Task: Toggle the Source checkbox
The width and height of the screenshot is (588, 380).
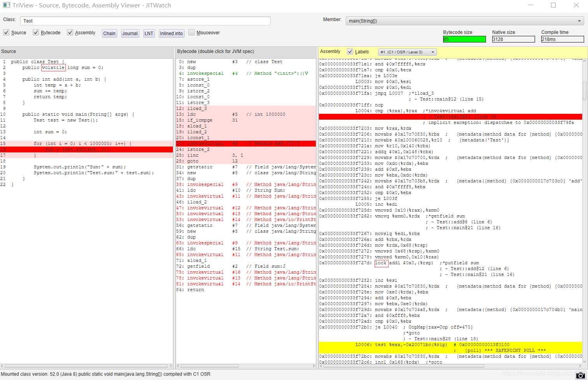Action: pos(6,32)
